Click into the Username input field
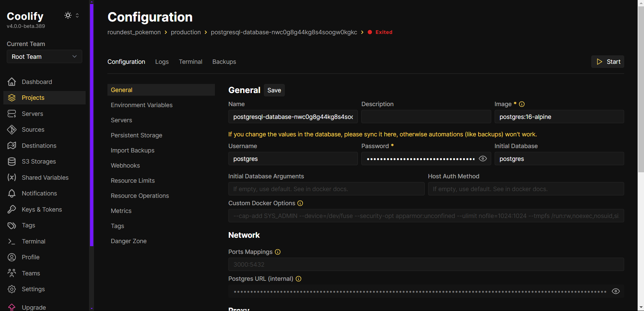 (x=293, y=159)
